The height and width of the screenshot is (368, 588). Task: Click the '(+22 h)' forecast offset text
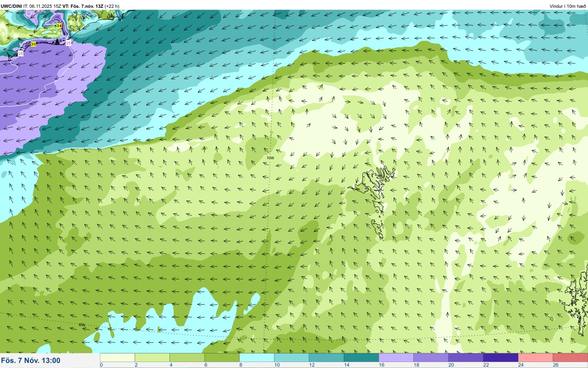point(112,6)
